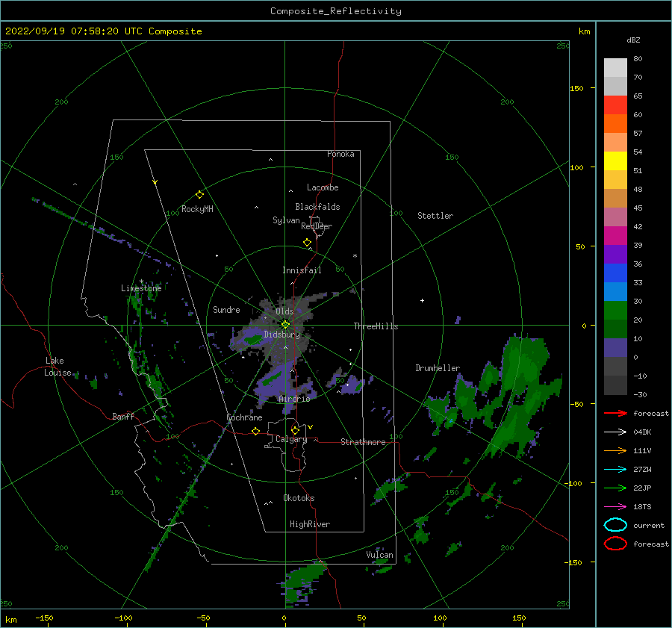Screen dimensions: 672x628
Task: Pick the light gray 80-70 dBZ swatch
Action: tap(615, 68)
